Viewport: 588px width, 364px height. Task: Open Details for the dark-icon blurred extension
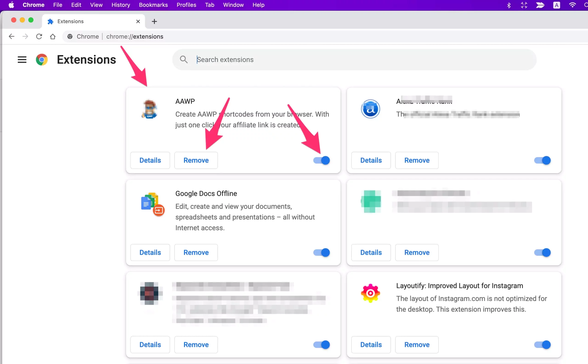click(x=150, y=345)
